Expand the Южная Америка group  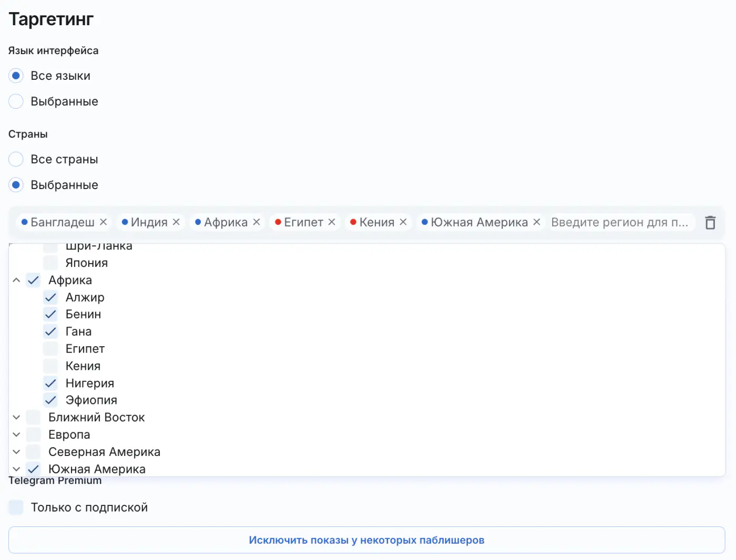[16, 469]
